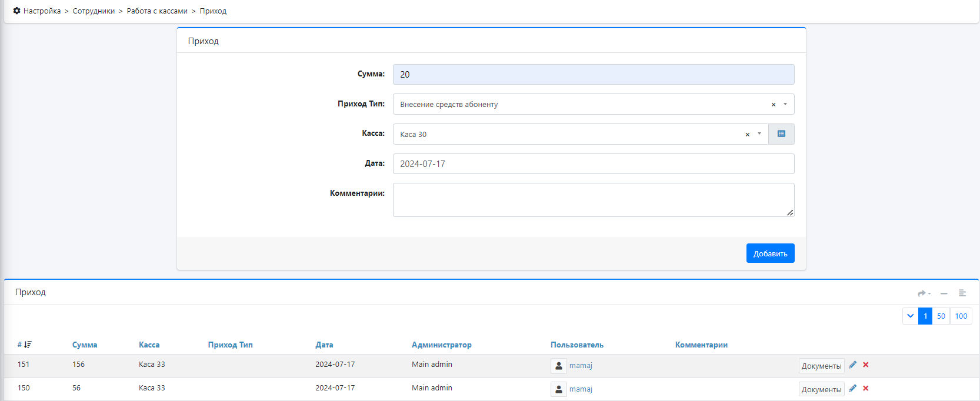Viewport: 980px width, 401px height.
Task: Clear the Приход Тип selection
Action: click(x=774, y=105)
